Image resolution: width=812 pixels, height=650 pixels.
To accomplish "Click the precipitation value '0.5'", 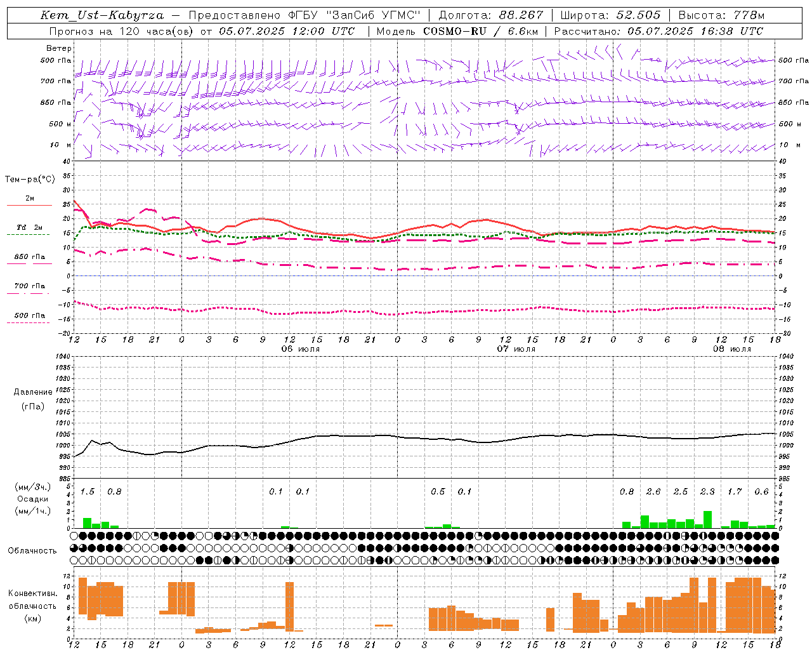I will point(438,492).
